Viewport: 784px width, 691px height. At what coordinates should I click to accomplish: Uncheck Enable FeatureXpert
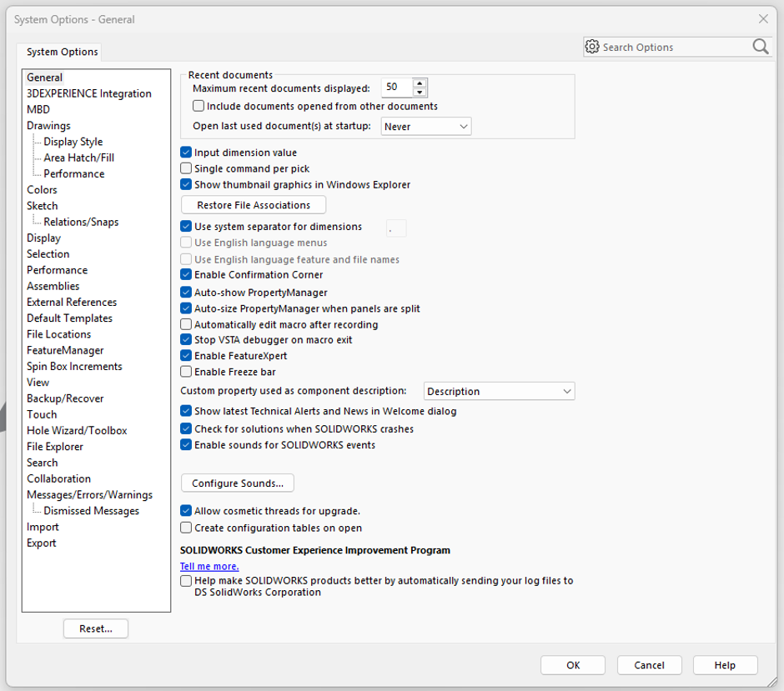[186, 356]
